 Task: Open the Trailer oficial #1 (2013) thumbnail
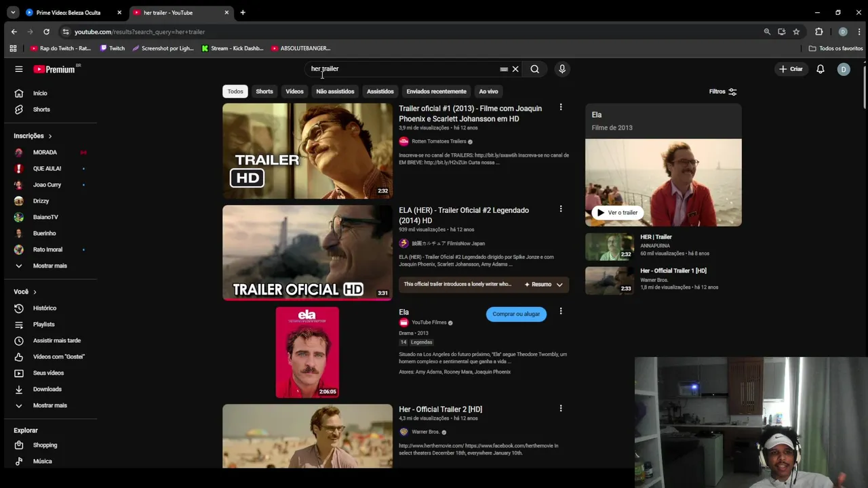(307, 151)
